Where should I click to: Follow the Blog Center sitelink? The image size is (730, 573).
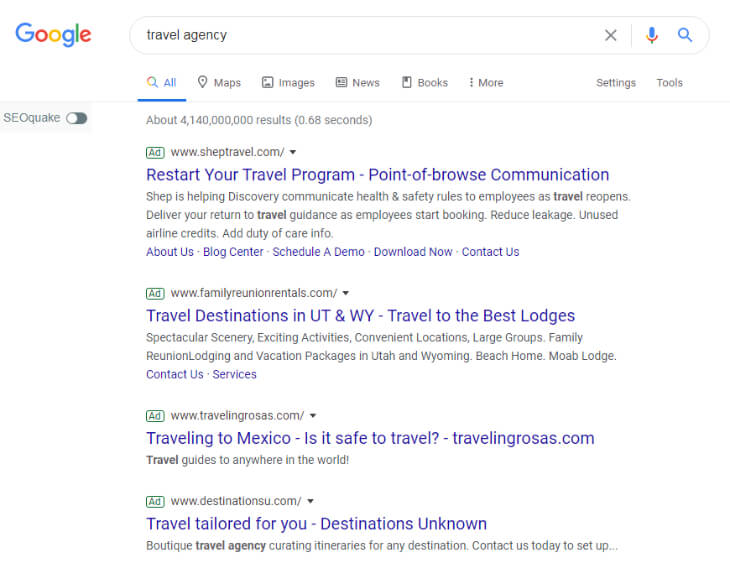(233, 252)
